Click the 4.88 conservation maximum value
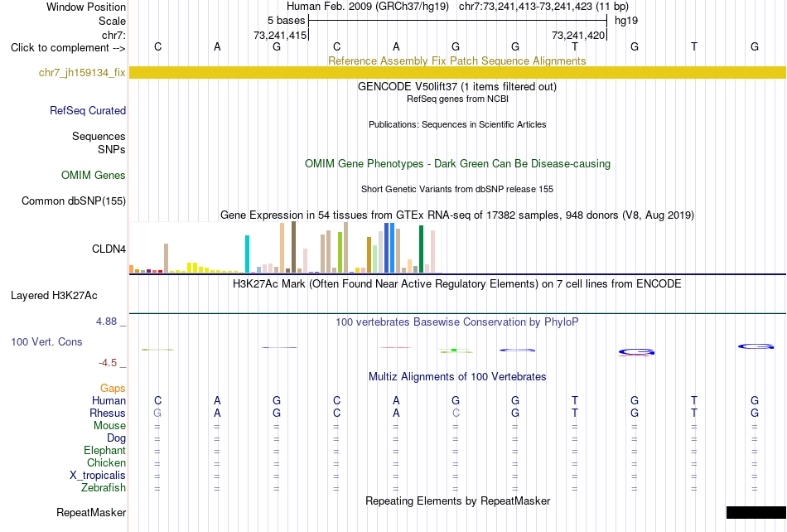The height and width of the screenshot is (532, 787). (106, 322)
